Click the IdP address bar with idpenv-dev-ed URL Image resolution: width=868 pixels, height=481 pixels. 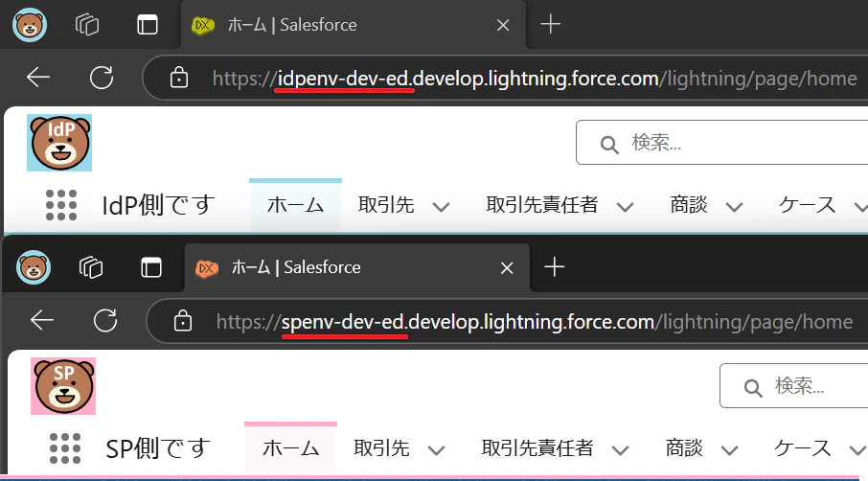pos(505,78)
